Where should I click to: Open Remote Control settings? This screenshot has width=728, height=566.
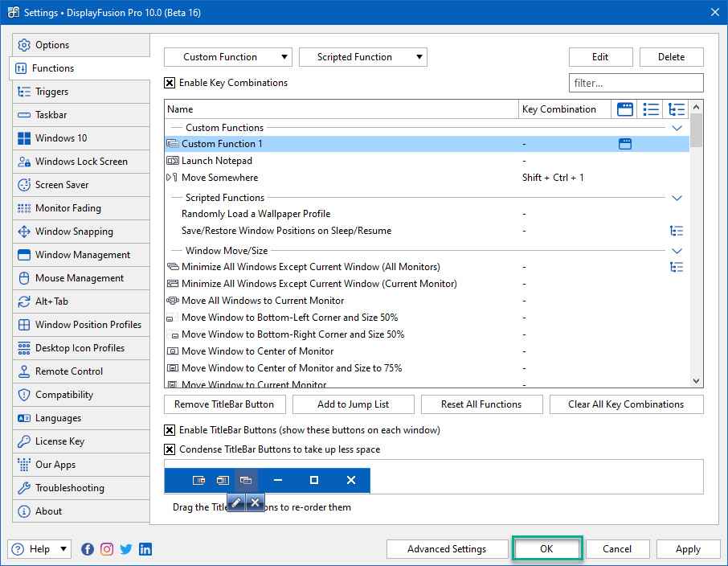[x=81, y=371]
